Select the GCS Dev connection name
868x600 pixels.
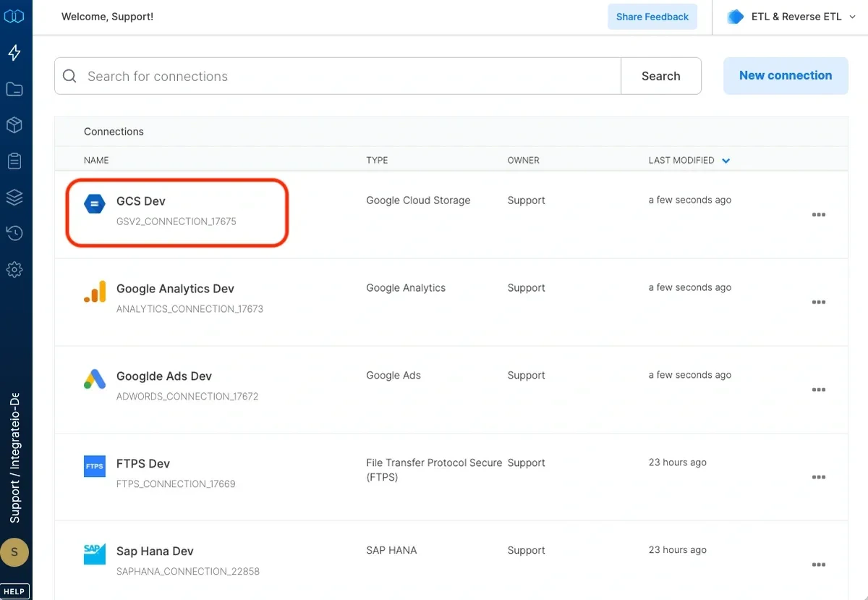(141, 200)
